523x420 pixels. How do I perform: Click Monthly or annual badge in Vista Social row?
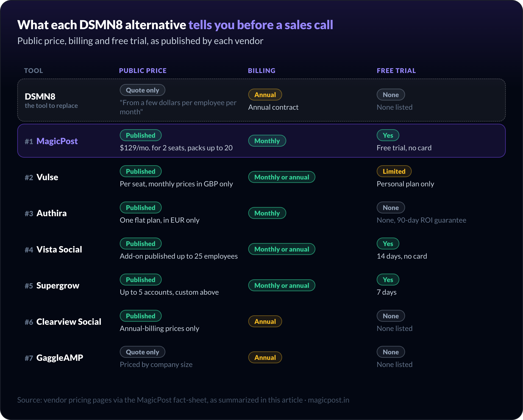(x=282, y=249)
